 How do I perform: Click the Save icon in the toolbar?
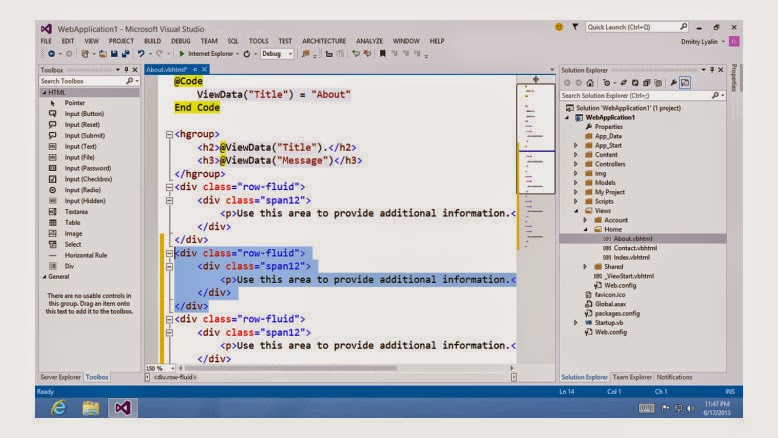coord(114,54)
